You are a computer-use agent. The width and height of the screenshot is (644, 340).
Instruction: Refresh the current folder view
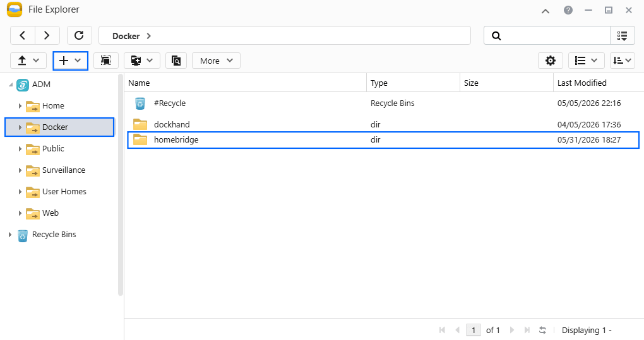80,36
